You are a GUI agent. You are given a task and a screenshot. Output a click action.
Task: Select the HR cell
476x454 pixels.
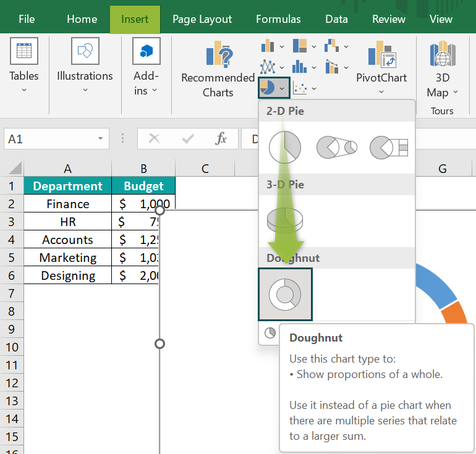(x=68, y=222)
